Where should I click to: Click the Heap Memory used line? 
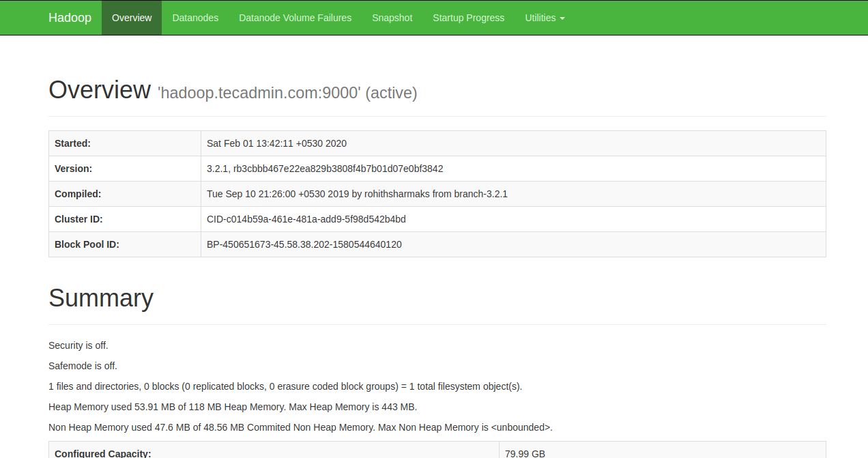tap(233, 407)
